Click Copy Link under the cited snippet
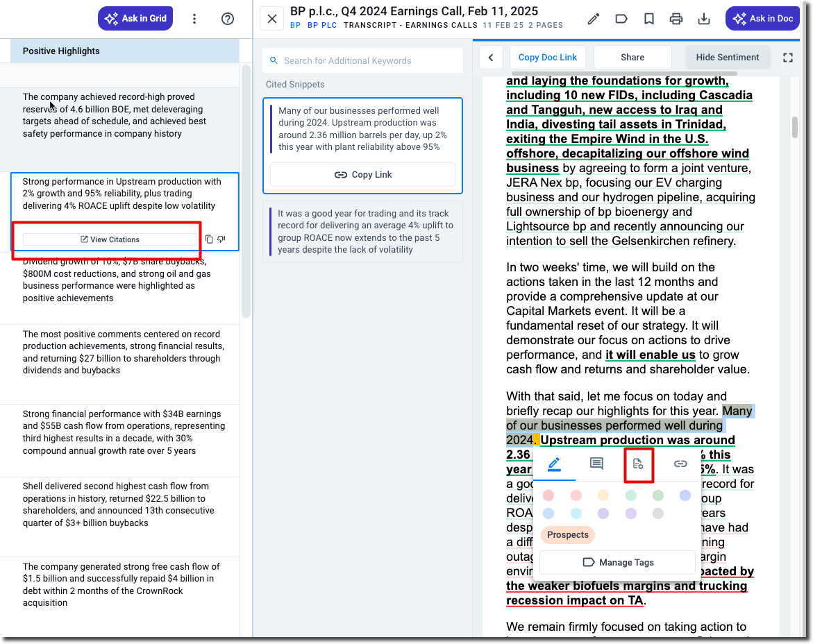This screenshot has width=813, height=644. (x=362, y=174)
